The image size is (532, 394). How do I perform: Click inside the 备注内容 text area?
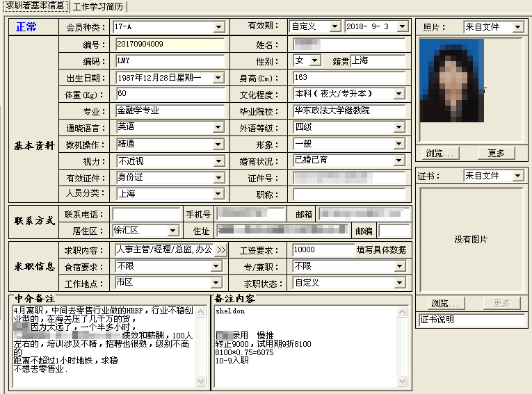pos(305,347)
